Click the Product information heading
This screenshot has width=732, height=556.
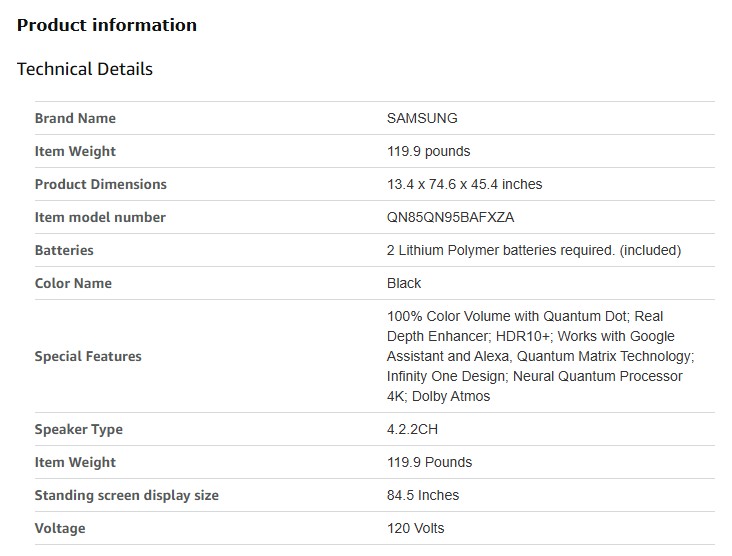[x=107, y=25]
